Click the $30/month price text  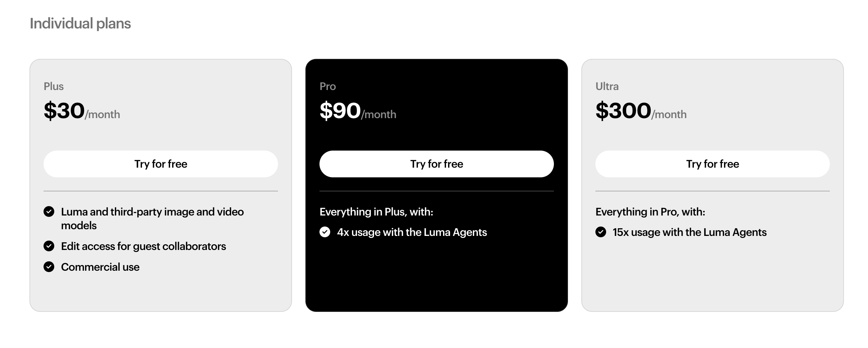pos(82,111)
